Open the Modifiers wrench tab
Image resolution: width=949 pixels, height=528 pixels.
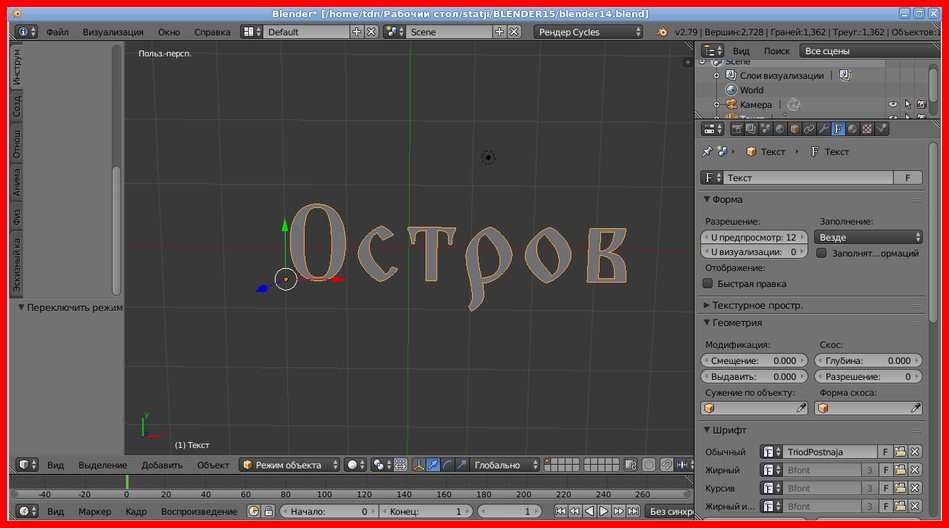824,129
